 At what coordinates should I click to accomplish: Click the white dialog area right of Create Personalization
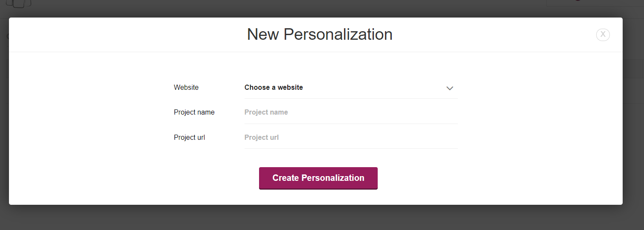(499, 178)
